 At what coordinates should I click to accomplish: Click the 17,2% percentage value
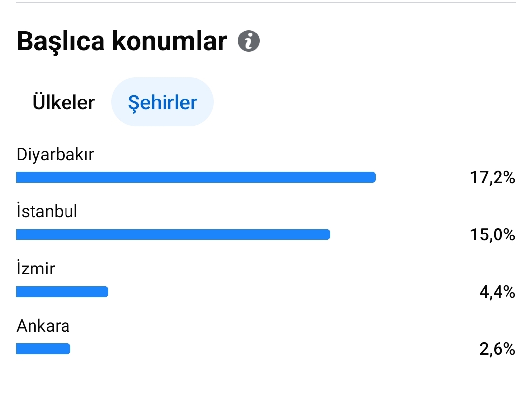click(492, 177)
